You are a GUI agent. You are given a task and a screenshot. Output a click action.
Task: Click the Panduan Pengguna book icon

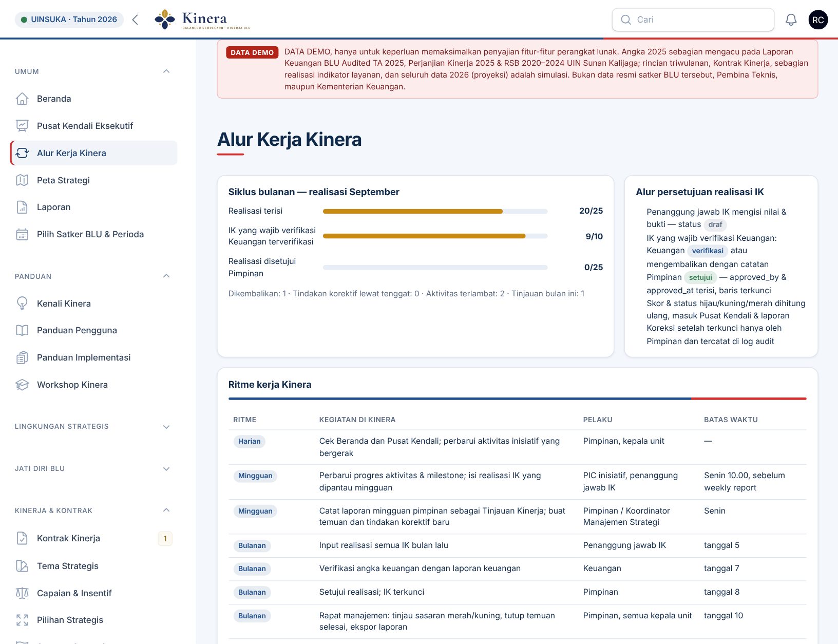(22, 330)
